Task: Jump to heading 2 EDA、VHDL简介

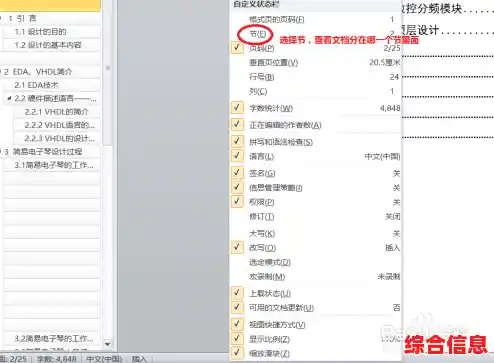Action: (38, 72)
